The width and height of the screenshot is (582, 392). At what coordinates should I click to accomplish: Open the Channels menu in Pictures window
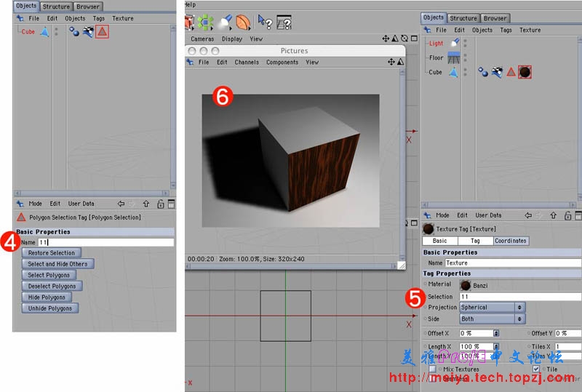pyautogui.click(x=247, y=63)
